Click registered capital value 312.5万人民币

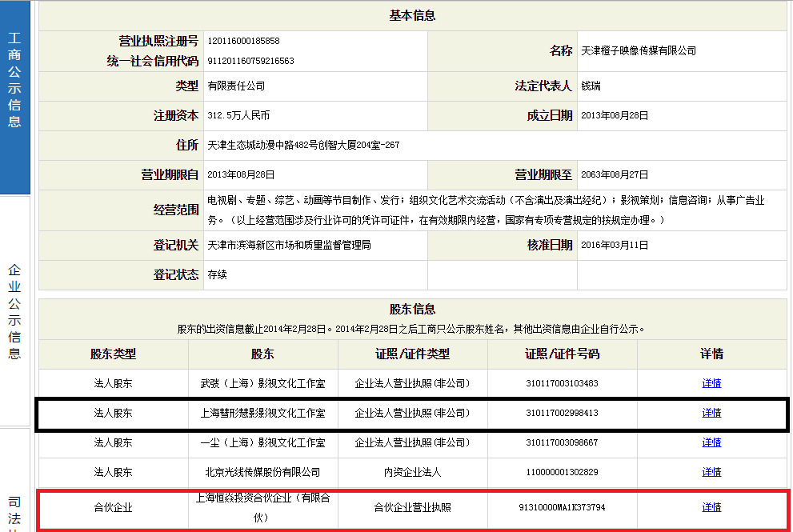238,115
